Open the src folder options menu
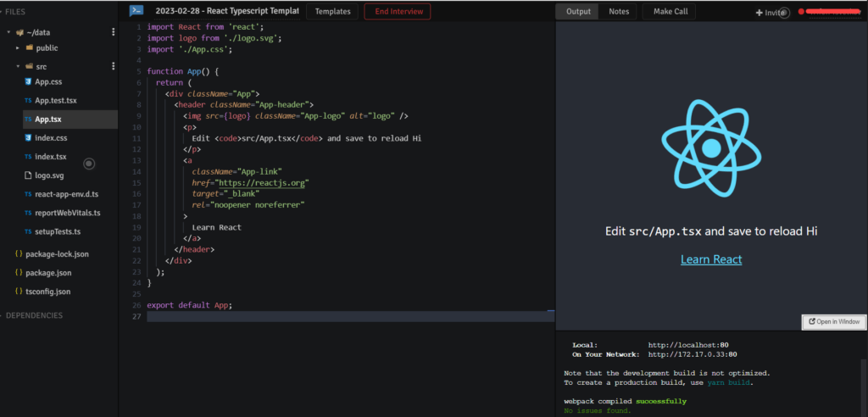868x417 pixels. click(113, 66)
